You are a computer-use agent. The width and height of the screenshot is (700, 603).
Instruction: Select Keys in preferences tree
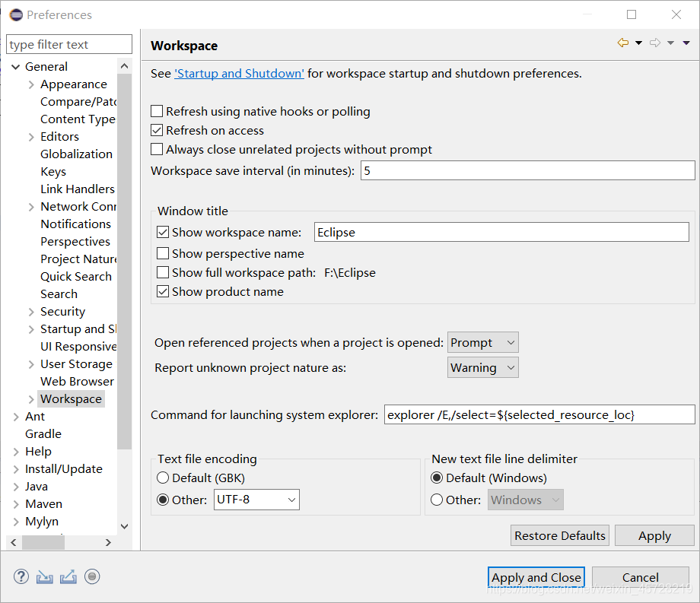click(53, 172)
